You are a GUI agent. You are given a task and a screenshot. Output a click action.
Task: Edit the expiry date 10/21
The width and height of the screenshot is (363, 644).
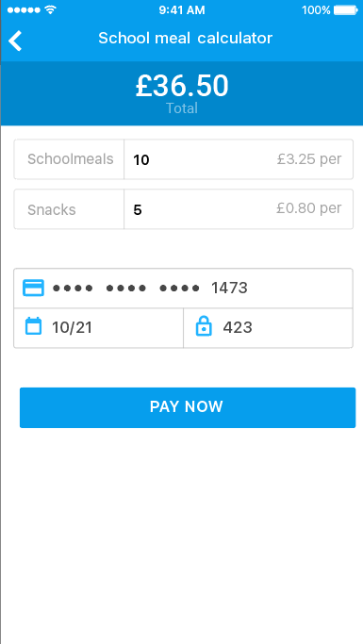pos(99,328)
